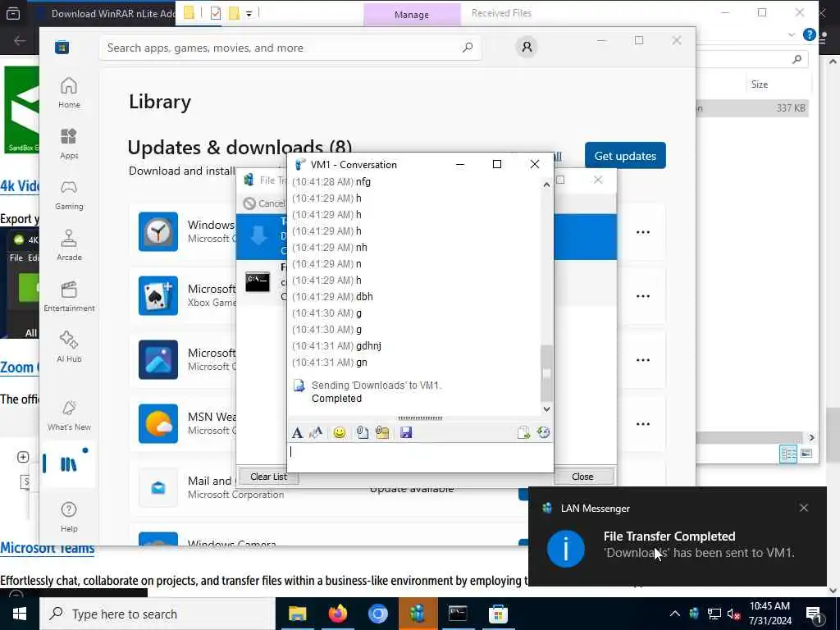Open the smiley emoticon picker
The height and width of the screenshot is (630, 840).
[x=339, y=432]
